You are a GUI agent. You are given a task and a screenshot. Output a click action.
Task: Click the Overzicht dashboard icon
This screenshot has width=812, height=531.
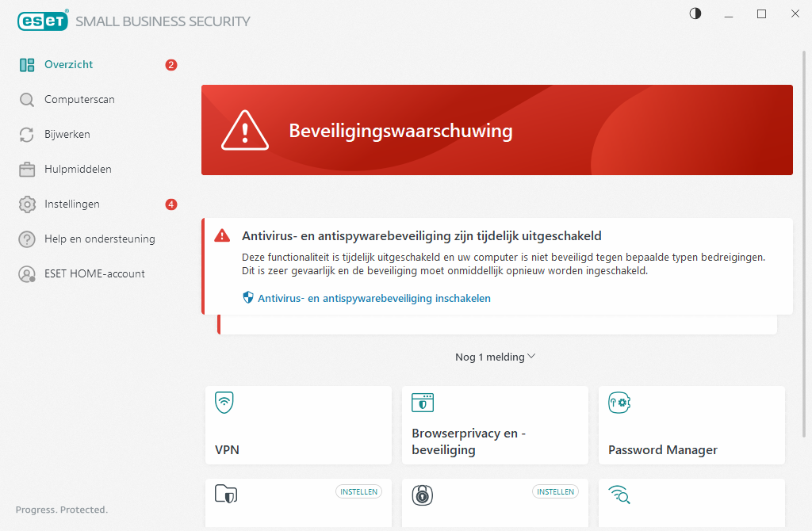point(27,65)
